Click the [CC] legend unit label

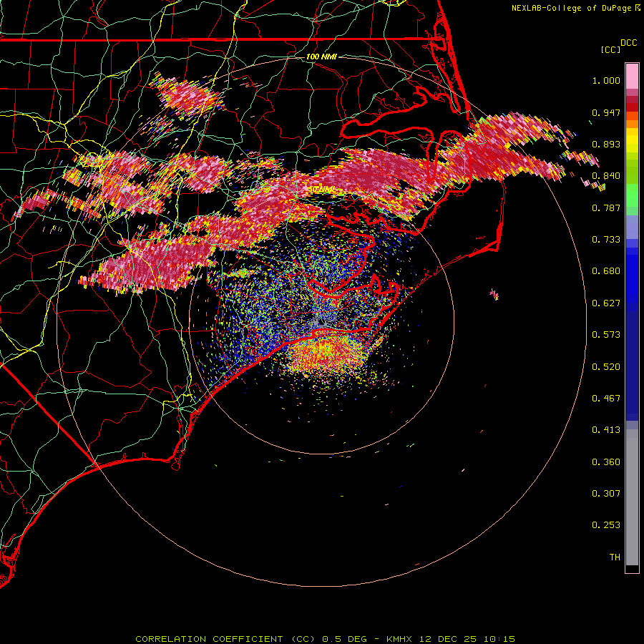click(x=610, y=49)
